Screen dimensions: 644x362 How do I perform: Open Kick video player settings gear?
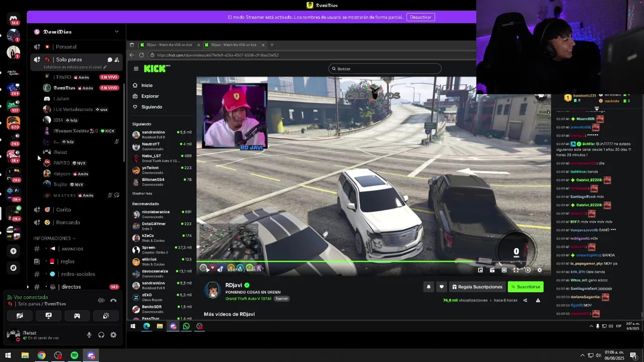[x=539, y=270]
